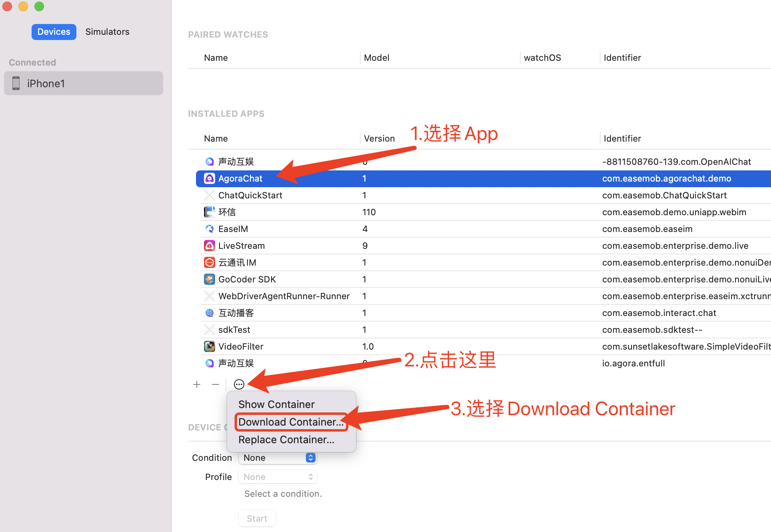The width and height of the screenshot is (771, 532).
Task: Click identifier com.easemob.ChatQuickStart
Action: click(664, 195)
